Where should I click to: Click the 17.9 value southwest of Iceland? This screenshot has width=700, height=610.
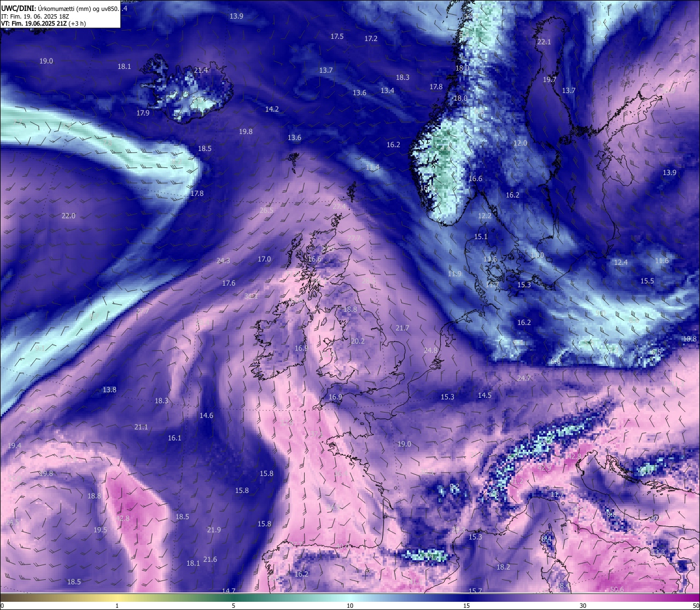(x=143, y=113)
